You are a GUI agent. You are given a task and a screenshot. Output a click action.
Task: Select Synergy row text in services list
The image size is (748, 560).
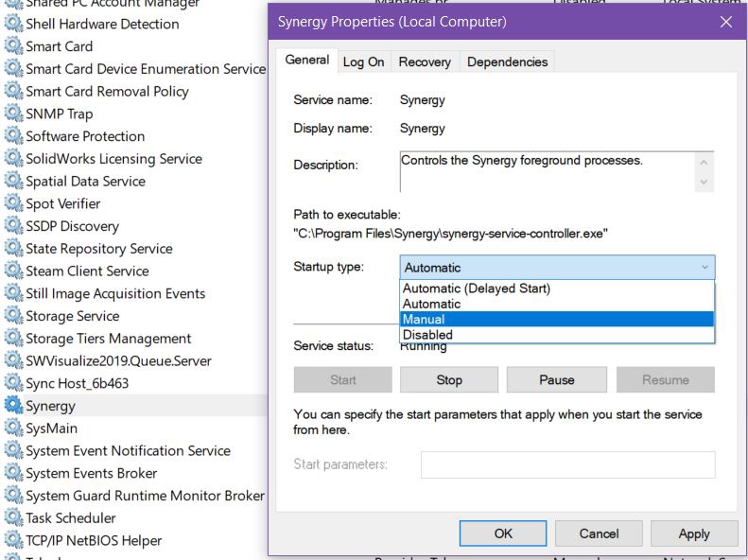tap(50, 406)
